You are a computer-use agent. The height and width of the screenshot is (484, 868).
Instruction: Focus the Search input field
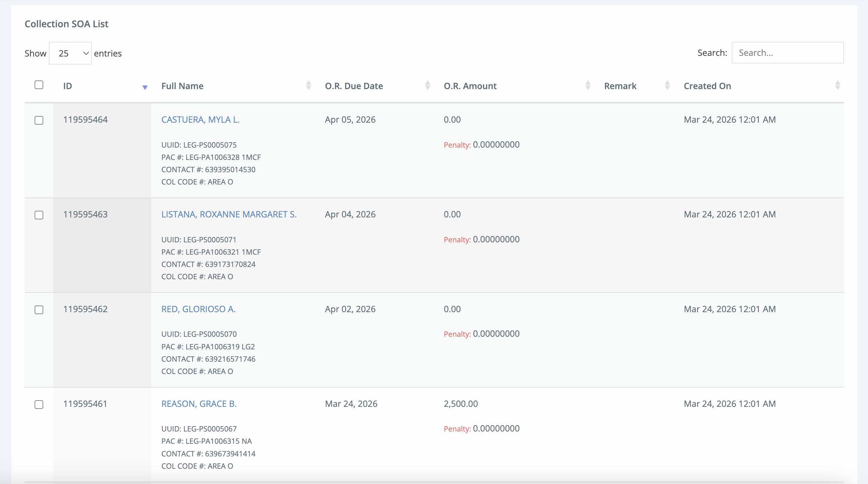pos(787,53)
